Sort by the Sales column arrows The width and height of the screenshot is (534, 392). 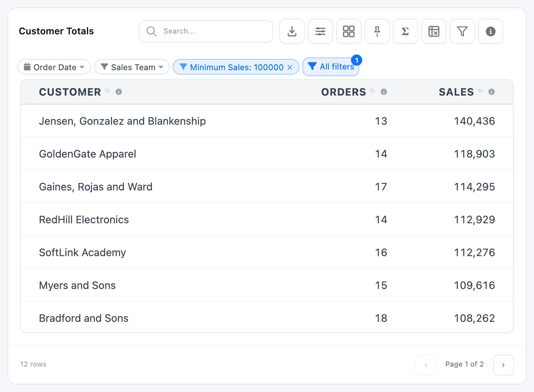click(x=480, y=91)
